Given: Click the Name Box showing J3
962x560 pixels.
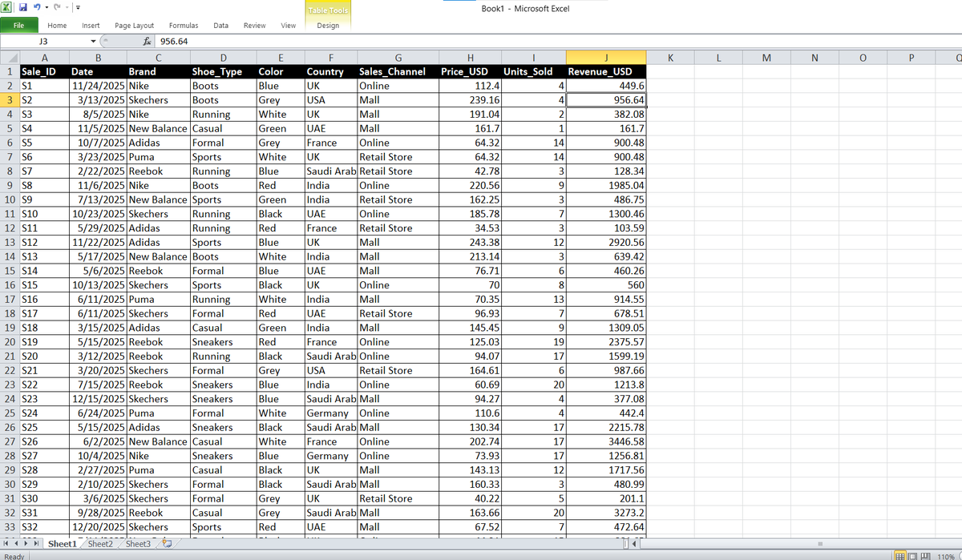Looking at the screenshot, I should pyautogui.click(x=45, y=41).
